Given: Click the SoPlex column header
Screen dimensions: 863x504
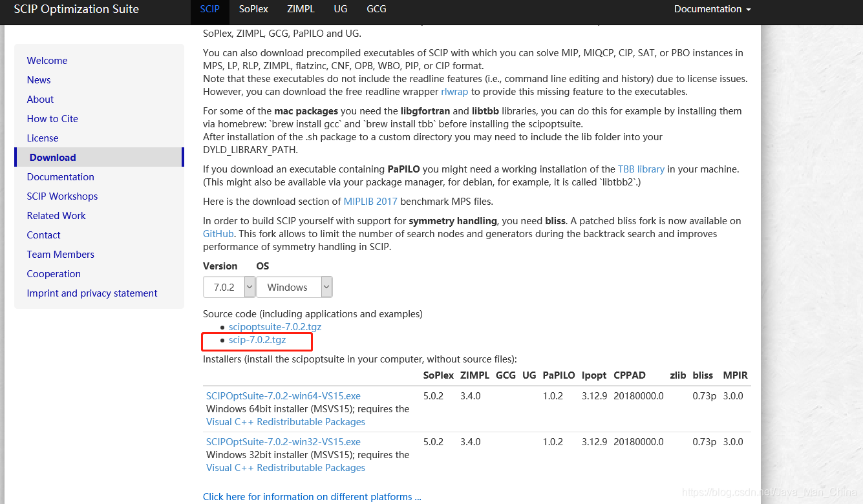Looking at the screenshot, I should (438, 375).
